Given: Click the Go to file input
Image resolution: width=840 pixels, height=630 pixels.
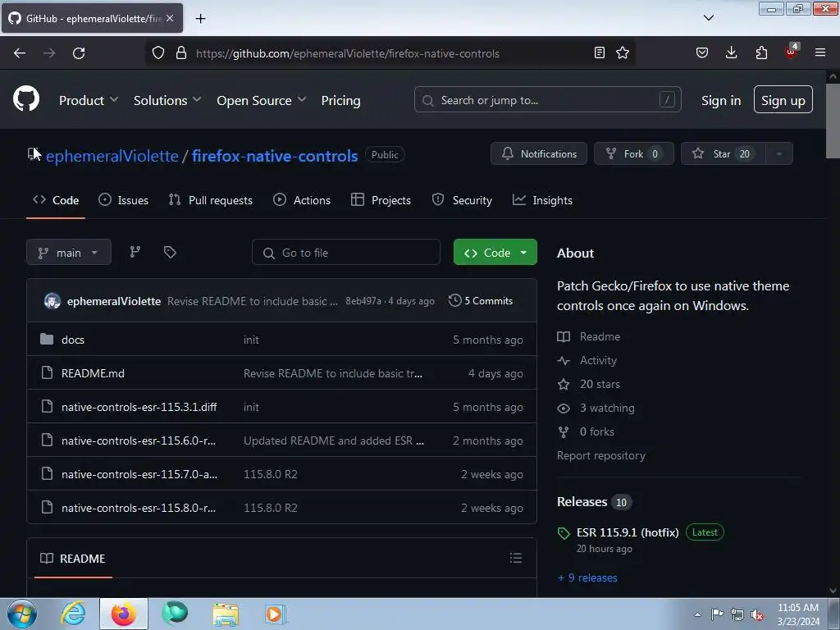Looking at the screenshot, I should [346, 253].
